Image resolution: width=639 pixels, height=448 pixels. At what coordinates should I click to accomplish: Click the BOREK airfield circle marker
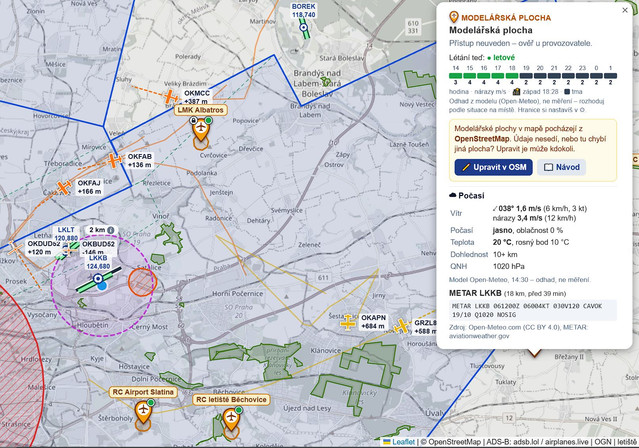tap(303, 27)
